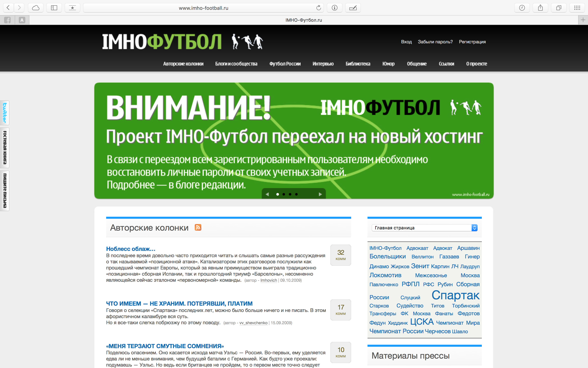Show the Safari sidebar
588x368 pixels.
pos(54,8)
